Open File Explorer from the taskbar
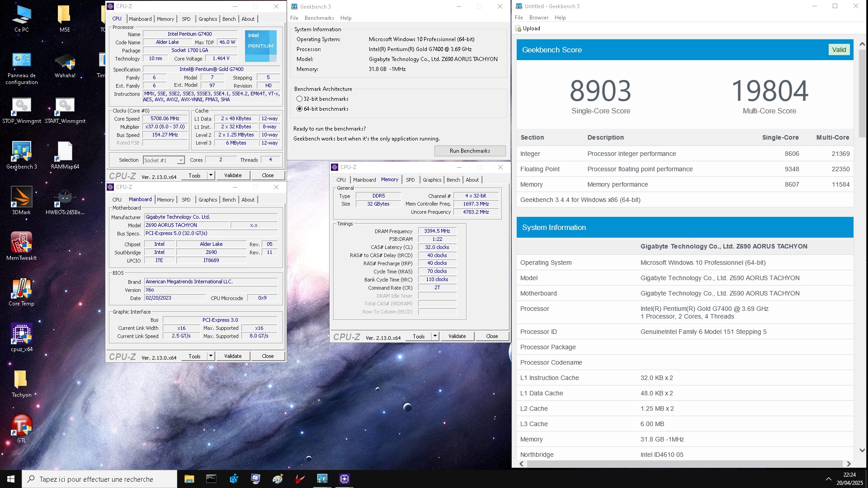Viewport: 868px width, 488px height. click(189, 479)
